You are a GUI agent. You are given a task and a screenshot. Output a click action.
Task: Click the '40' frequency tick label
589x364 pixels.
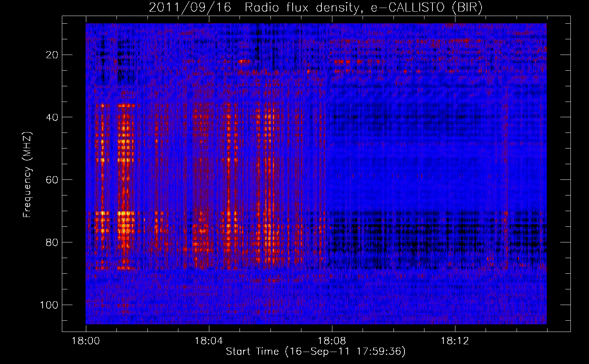pos(52,117)
